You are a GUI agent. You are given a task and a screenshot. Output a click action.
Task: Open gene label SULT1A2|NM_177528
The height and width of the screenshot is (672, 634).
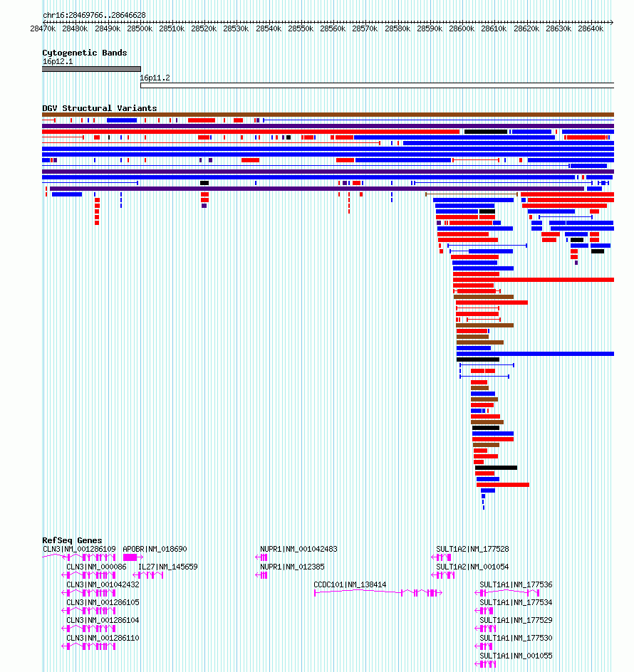coord(473,549)
